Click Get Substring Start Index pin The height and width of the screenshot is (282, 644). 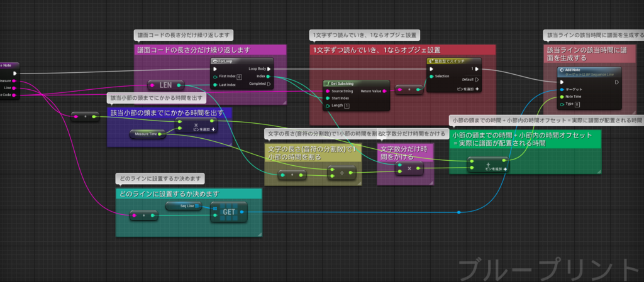(327, 99)
